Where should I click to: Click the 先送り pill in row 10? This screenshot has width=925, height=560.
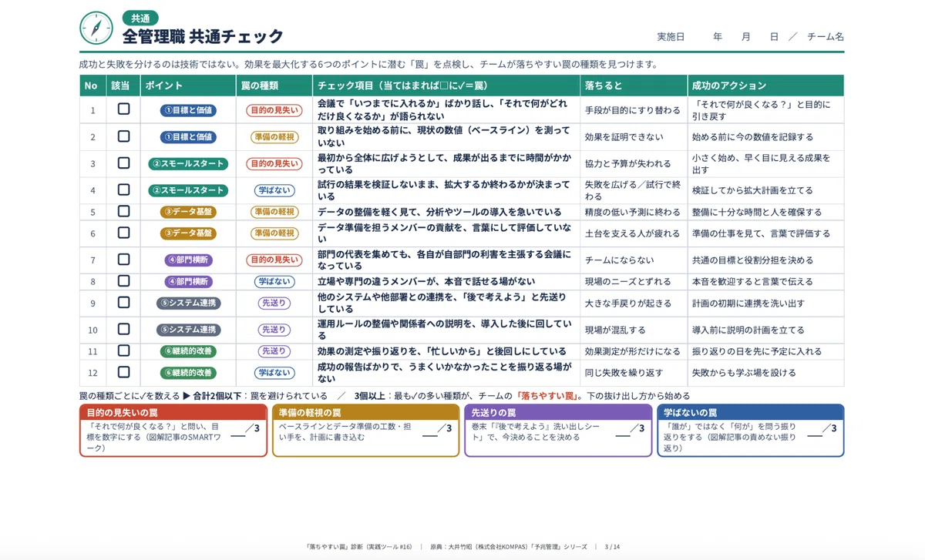coord(274,330)
